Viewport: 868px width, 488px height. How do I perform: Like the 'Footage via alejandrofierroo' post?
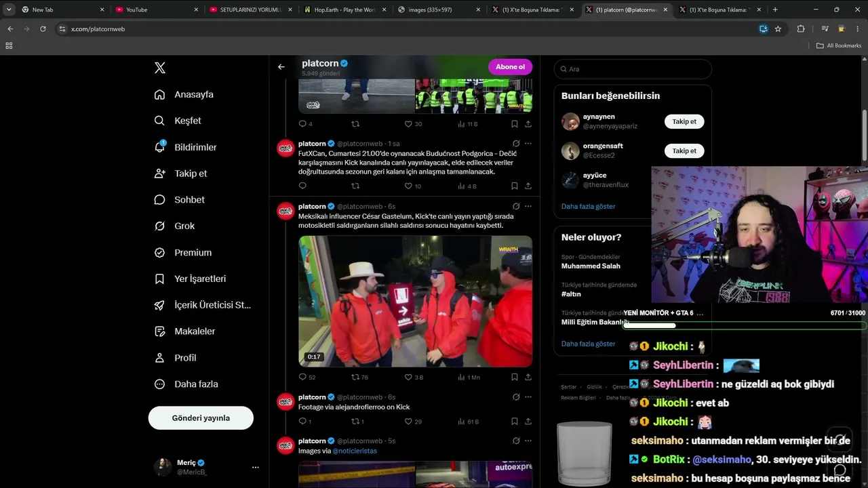point(413,422)
